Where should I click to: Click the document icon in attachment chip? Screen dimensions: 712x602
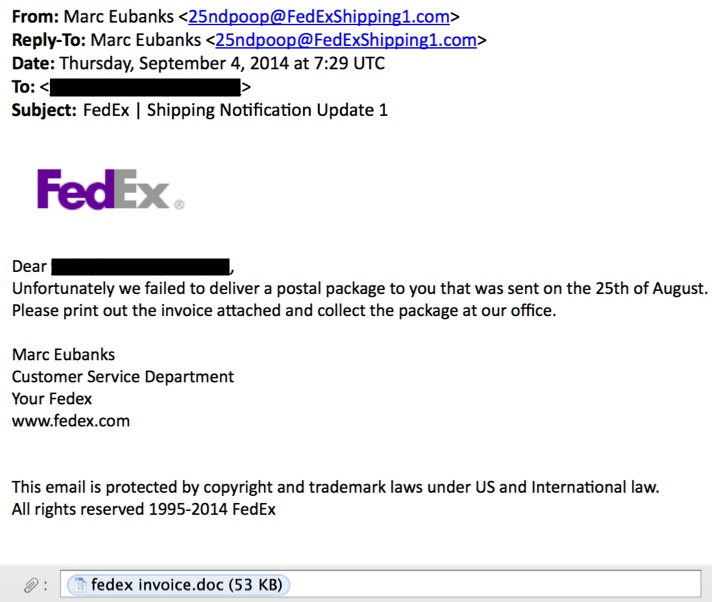point(80,585)
